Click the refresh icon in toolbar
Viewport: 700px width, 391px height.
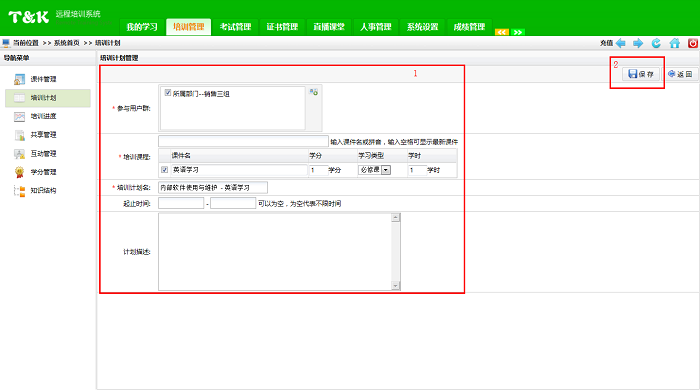tap(656, 43)
